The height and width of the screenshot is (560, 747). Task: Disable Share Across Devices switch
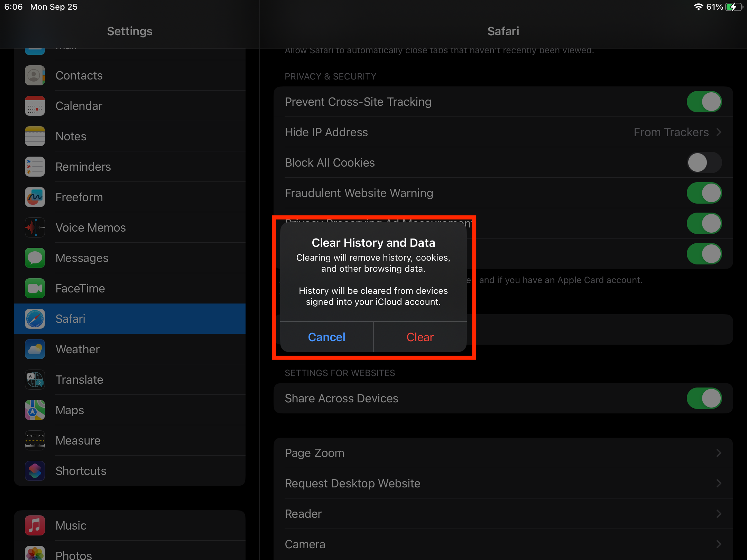[704, 398]
